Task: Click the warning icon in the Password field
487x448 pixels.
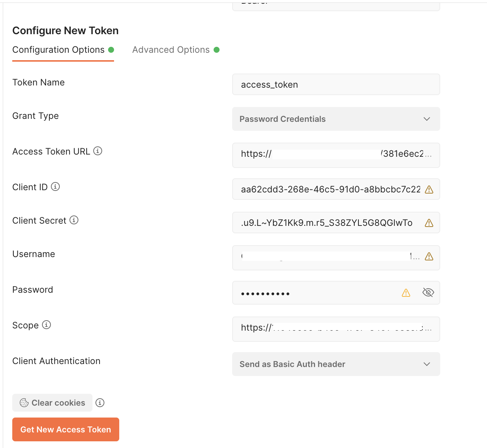Action: click(406, 293)
